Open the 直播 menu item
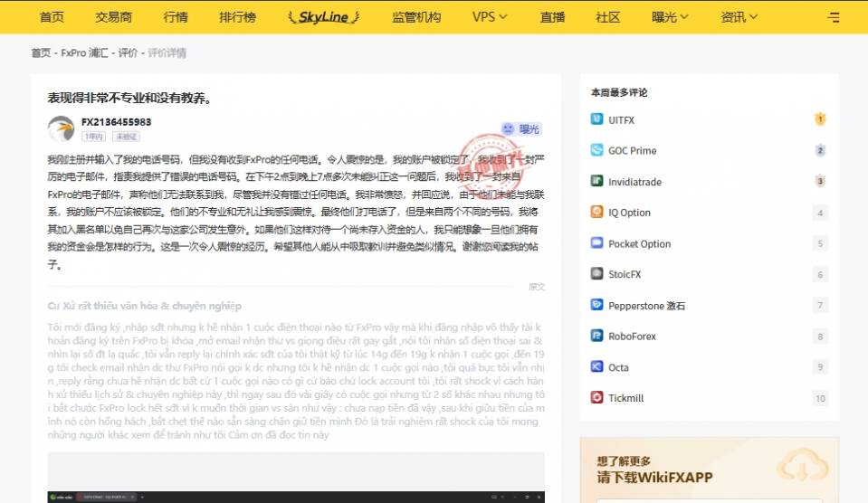Viewport: 868px width, 503px height. pyautogui.click(x=552, y=17)
